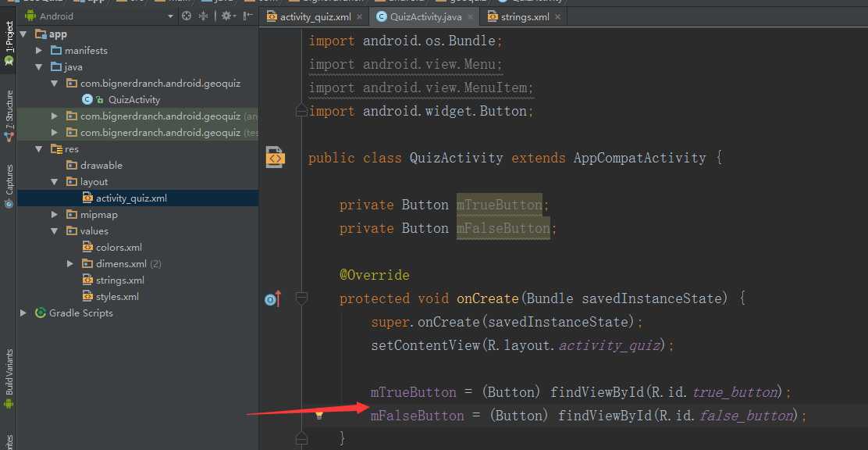The width and height of the screenshot is (868, 450).
Task: Click the import android.view.MenuItem line
Action: coord(421,87)
